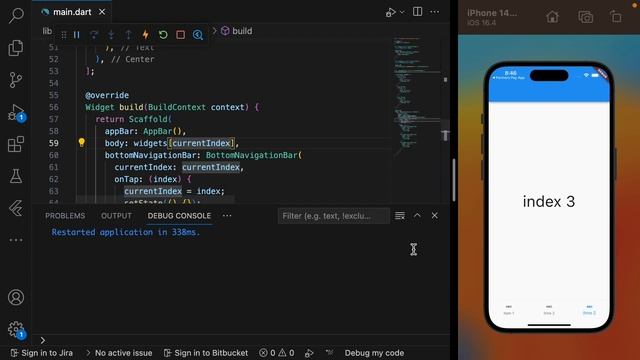
Task: Tap second bottom navigation item in iPhone
Action: click(549, 310)
